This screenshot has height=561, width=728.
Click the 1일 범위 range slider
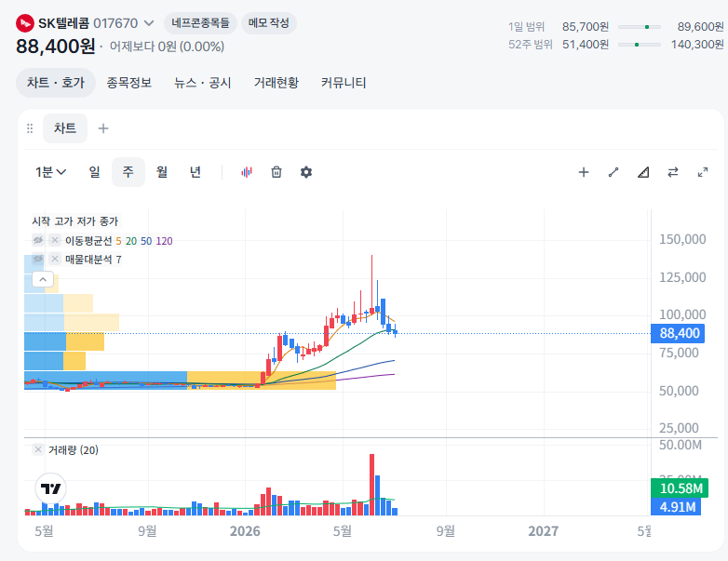tap(640, 27)
